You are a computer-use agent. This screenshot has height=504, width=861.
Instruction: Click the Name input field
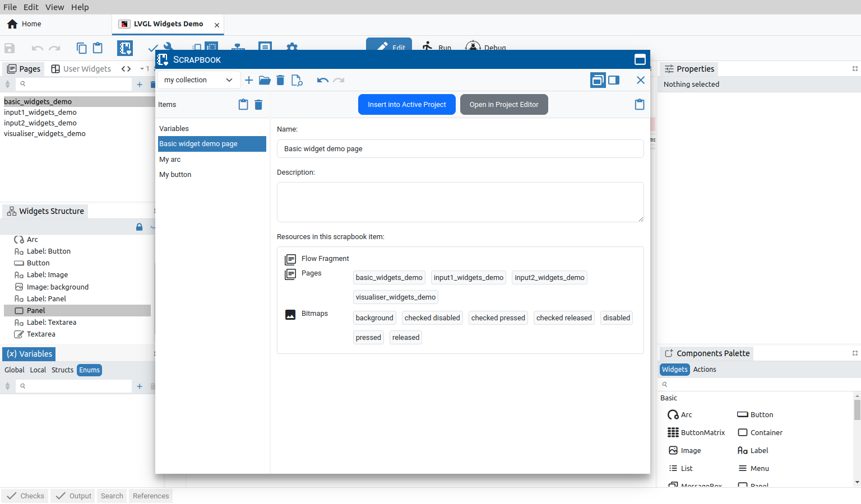[x=460, y=149]
